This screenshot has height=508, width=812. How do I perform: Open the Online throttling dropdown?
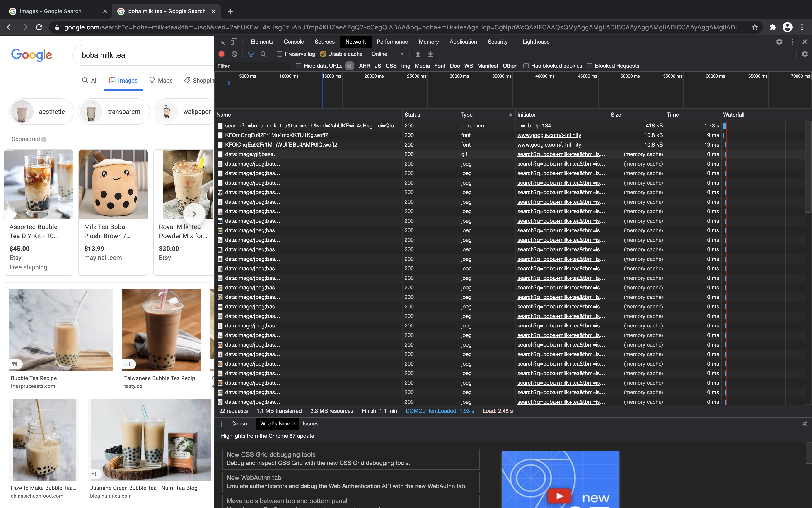[388, 54]
